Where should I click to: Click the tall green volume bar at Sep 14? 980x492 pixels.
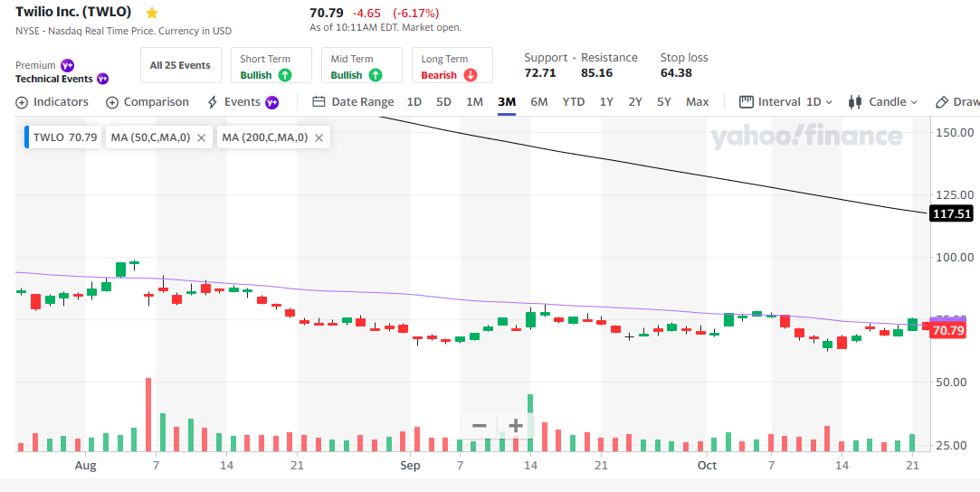530,422
